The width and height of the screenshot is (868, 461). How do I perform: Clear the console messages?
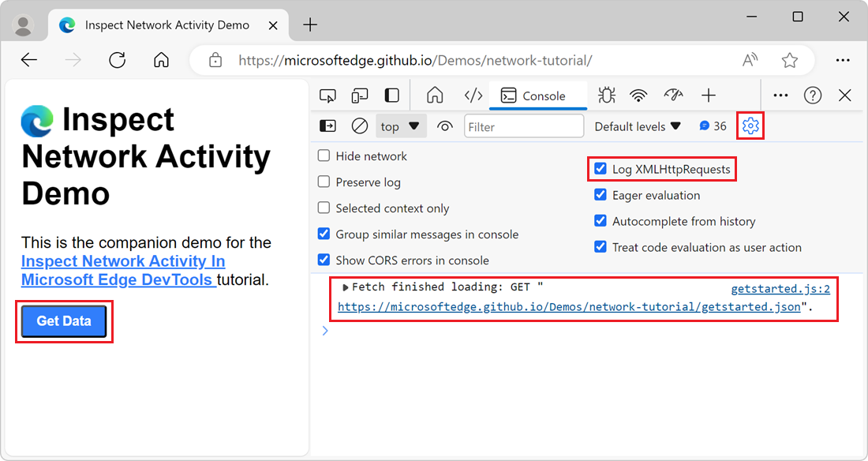(x=360, y=126)
